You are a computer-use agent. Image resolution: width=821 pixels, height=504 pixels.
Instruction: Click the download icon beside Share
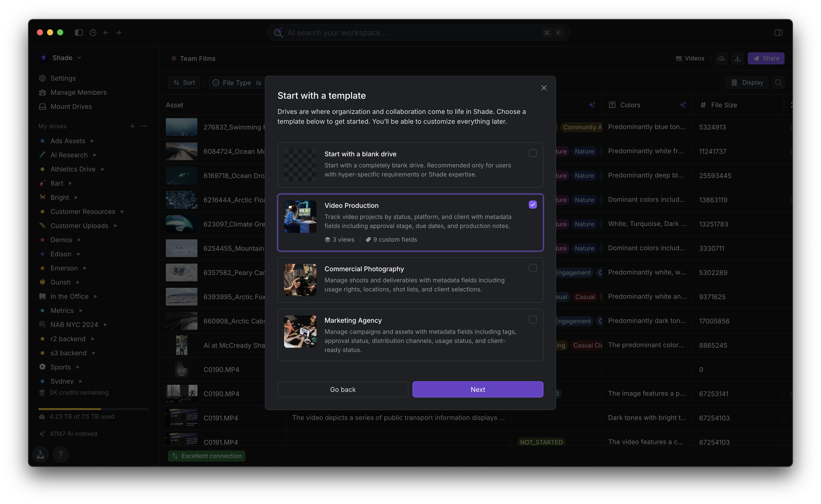pos(738,58)
